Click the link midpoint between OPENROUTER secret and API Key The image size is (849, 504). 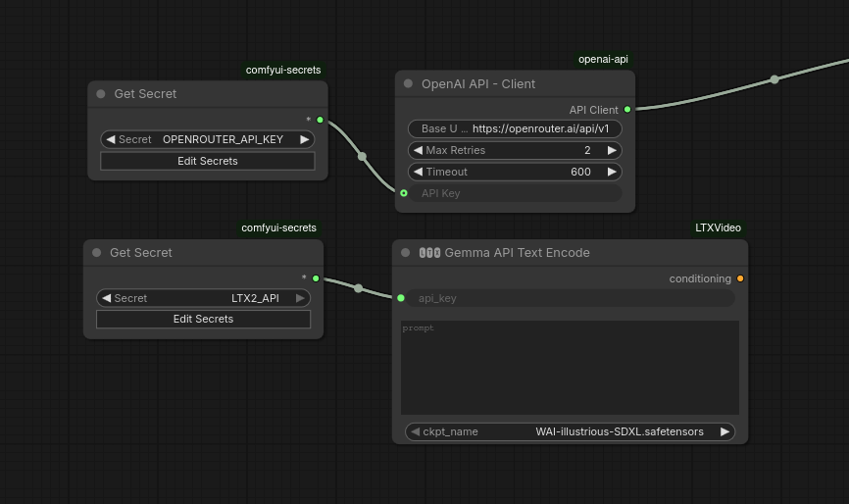pos(362,157)
